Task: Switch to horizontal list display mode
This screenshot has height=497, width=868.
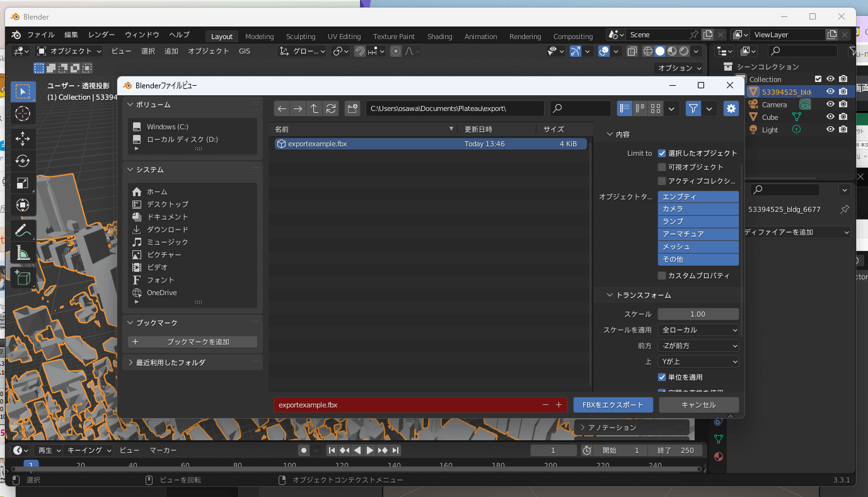Action: pos(640,108)
